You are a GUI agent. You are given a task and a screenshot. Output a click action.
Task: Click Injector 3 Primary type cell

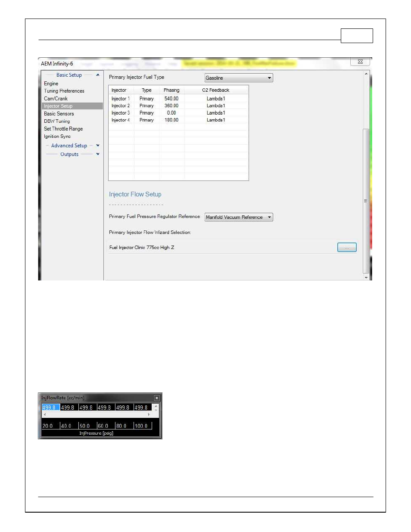pyautogui.click(x=146, y=113)
